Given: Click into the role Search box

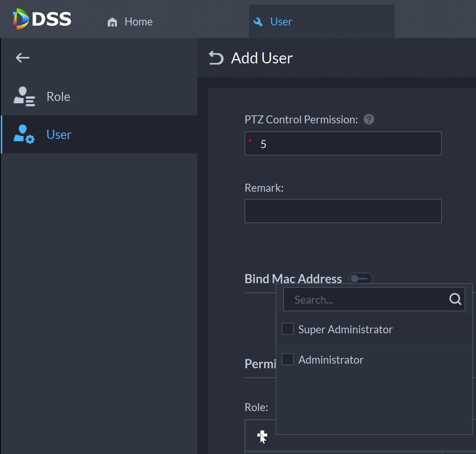Looking at the screenshot, I should [364, 300].
